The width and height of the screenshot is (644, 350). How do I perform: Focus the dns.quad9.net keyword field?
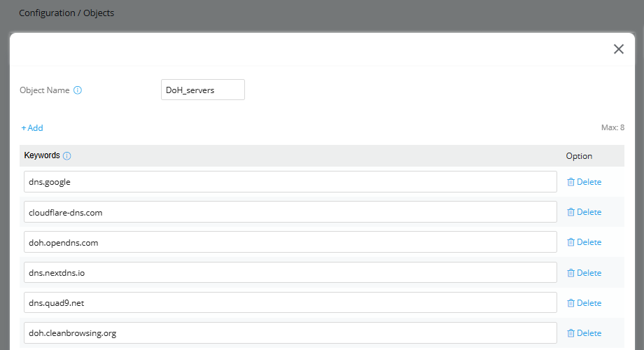[290, 302]
